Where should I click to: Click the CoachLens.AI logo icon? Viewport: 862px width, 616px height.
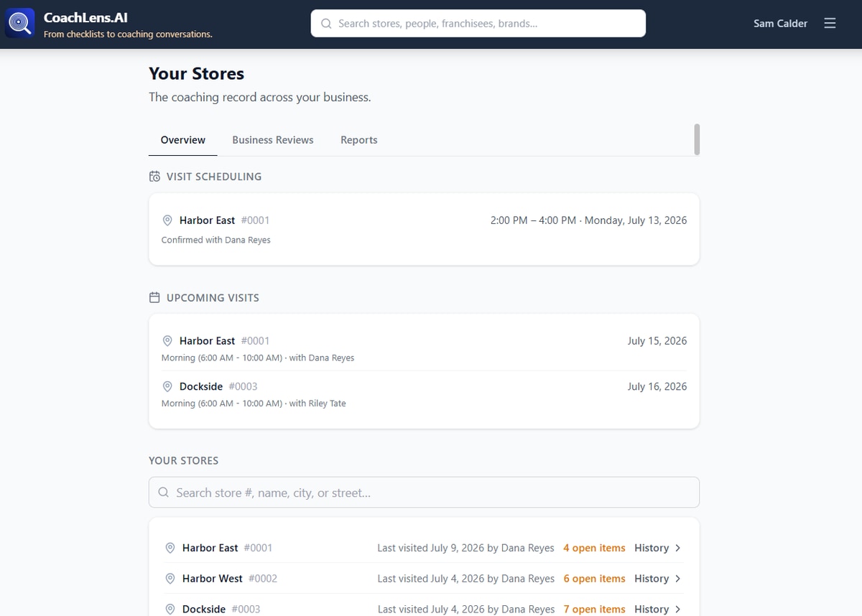pyautogui.click(x=20, y=24)
